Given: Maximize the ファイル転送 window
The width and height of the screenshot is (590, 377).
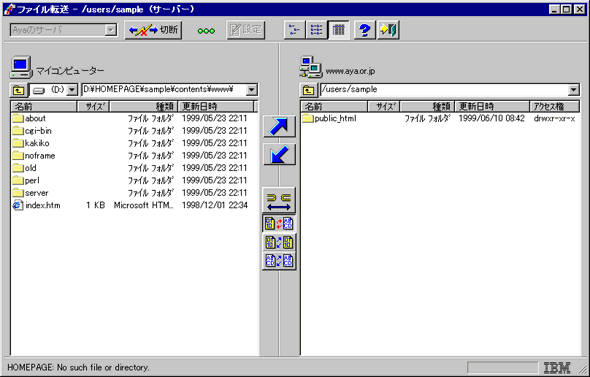Looking at the screenshot, I should point(566,9).
